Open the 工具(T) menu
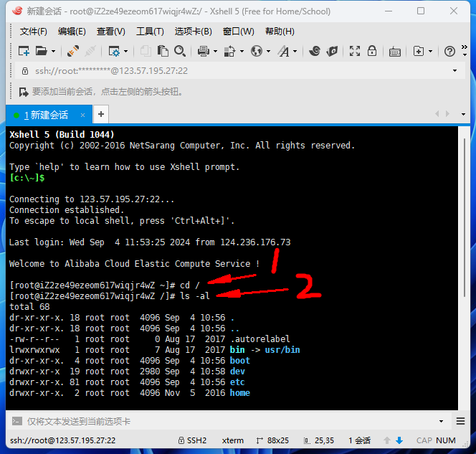Viewport: 476px width, 454px height. pos(150,32)
